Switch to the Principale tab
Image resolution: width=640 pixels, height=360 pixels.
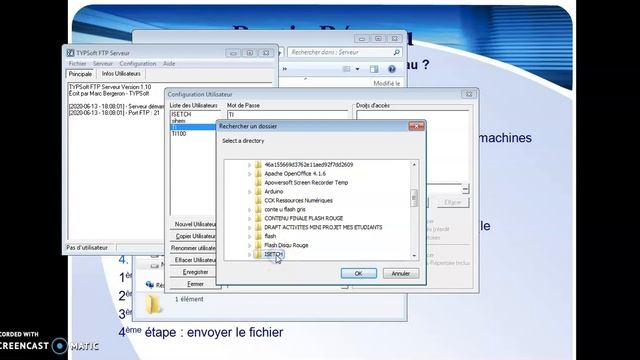tap(80, 74)
